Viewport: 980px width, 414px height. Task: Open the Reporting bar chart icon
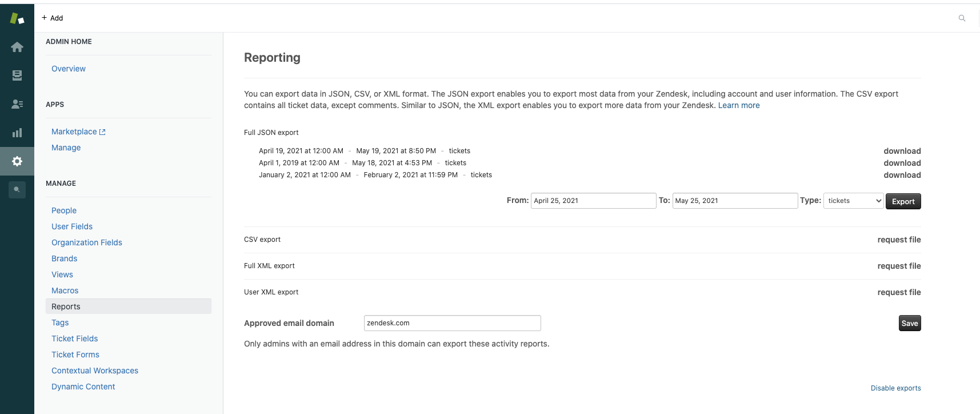[x=17, y=133]
